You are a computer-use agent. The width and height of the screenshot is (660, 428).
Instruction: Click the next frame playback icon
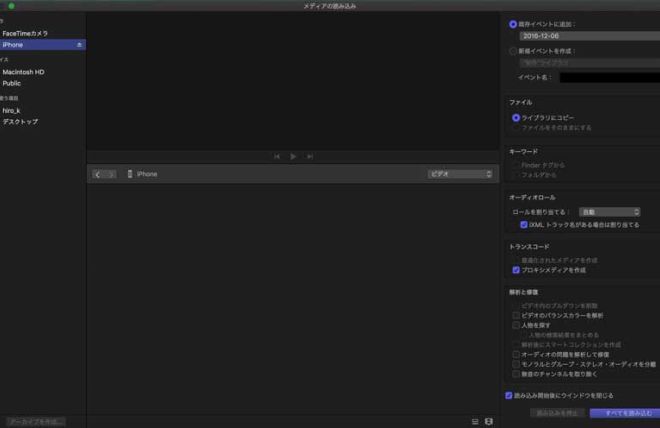pyautogui.click(x=310, y=157)
